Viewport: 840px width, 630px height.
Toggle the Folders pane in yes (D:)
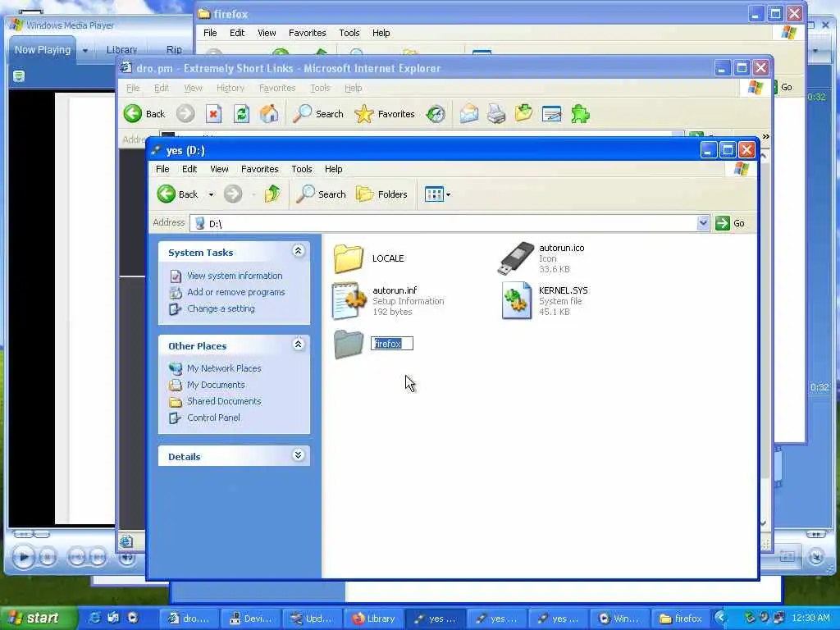(x=382, y=194)
